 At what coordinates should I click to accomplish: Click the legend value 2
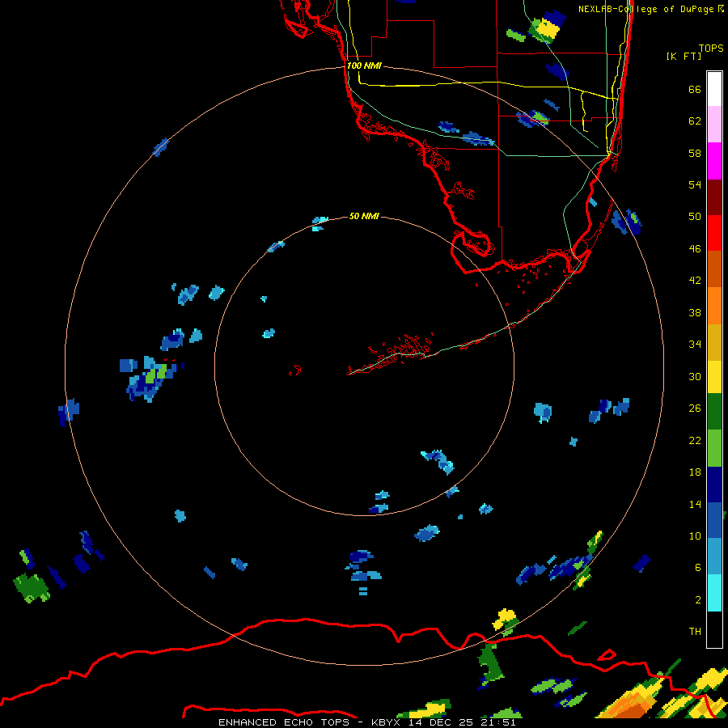click(698, 600)
